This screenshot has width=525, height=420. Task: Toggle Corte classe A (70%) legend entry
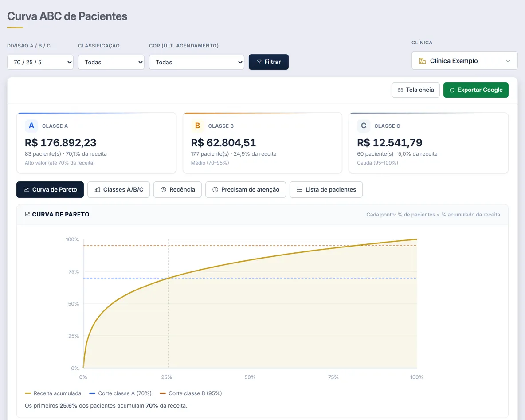coord(120,393)
